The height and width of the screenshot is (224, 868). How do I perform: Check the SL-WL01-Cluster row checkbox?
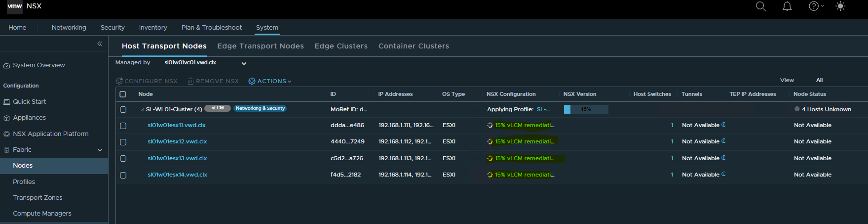(123, 110)
